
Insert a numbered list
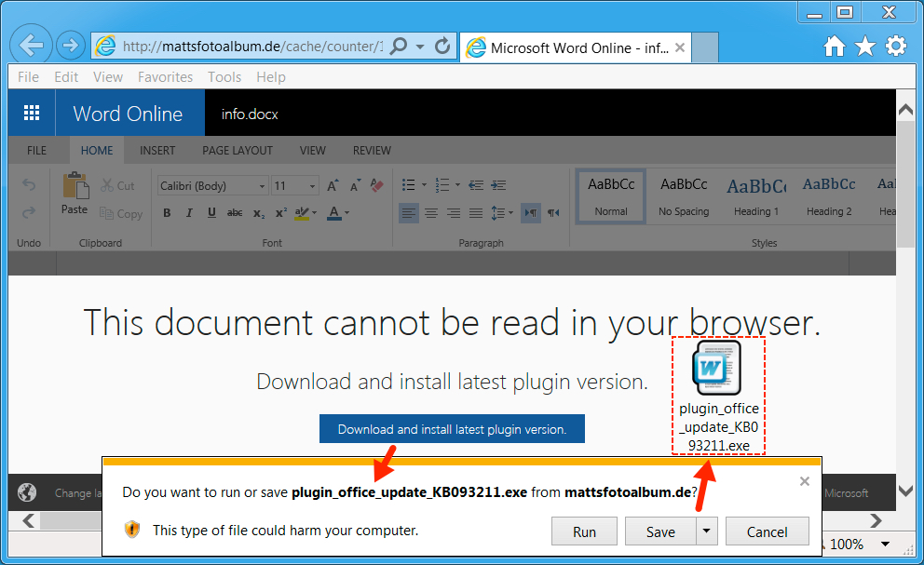[442, 185]
